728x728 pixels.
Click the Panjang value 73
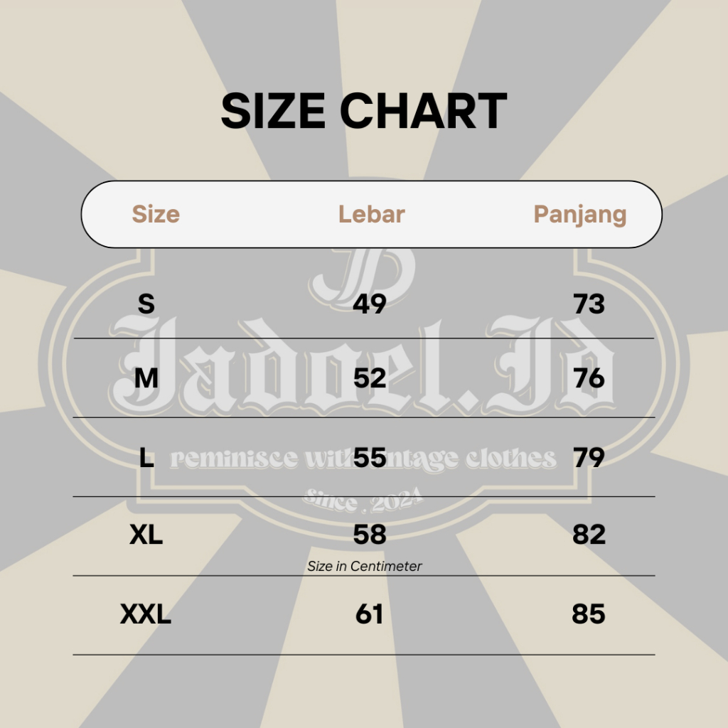coord(589,304)
